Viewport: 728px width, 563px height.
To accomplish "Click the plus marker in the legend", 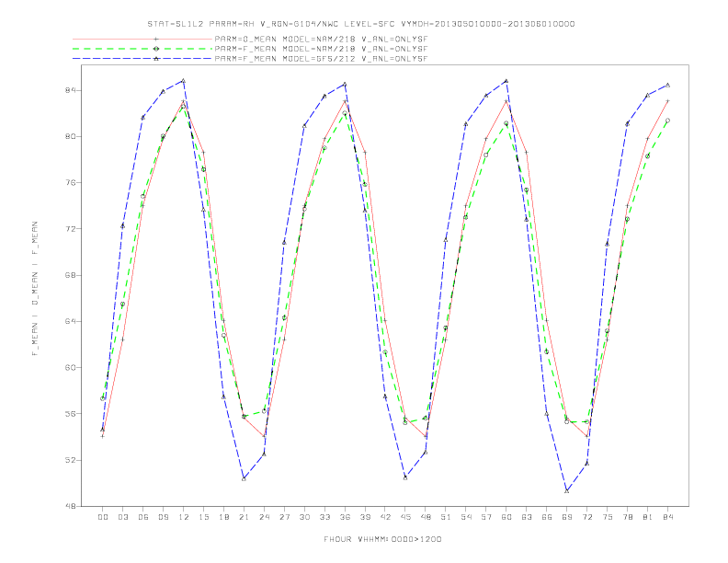I will pyautogui.click(x=156, y=39).
